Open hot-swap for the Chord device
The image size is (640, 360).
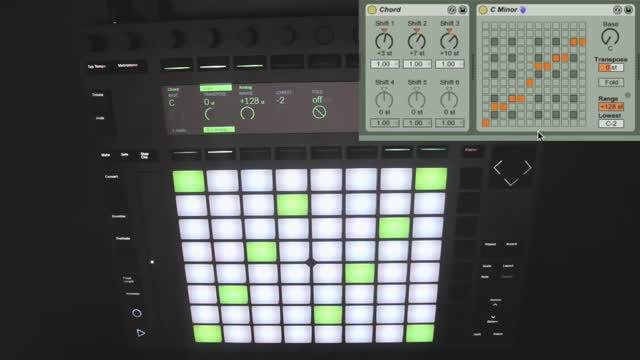pyautogui.click(x=452, y=9)
